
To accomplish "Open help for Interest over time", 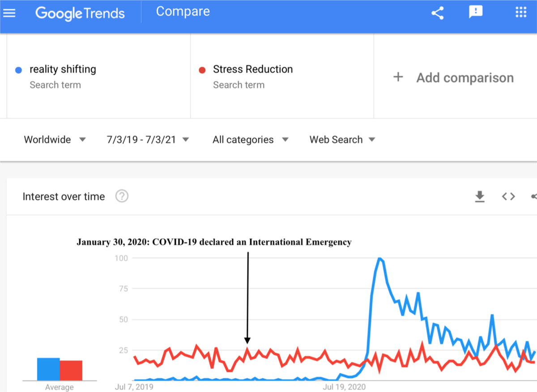I will pyautogui.click(x=122, y=196).
